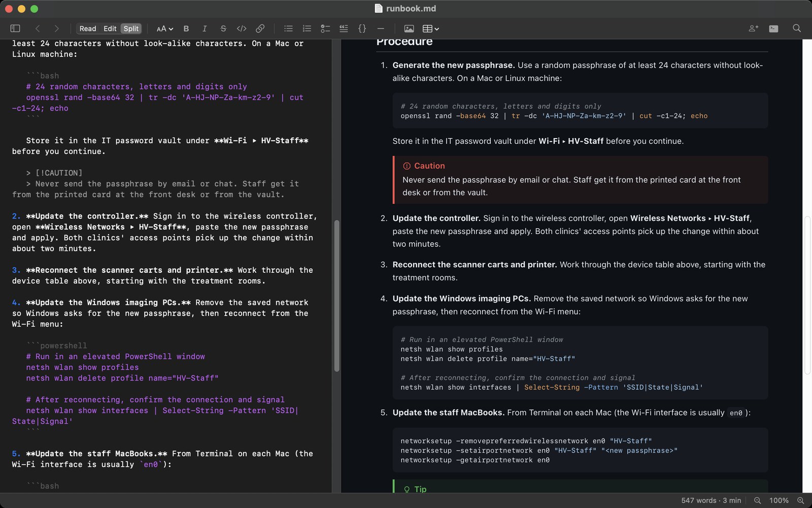Click 'Update the Windows imaging PCs.' in preview
The width and height of the screenshot is (812, 508).
[x=462, y=298]
